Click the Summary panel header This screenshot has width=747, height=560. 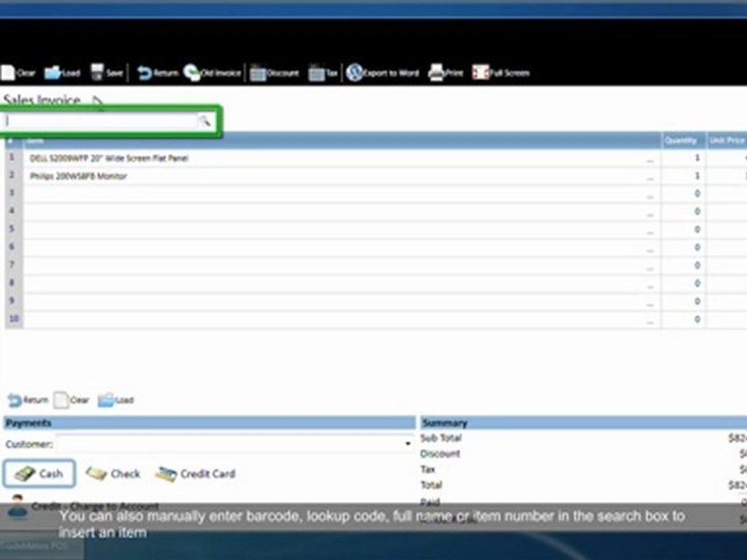[584, 423]
